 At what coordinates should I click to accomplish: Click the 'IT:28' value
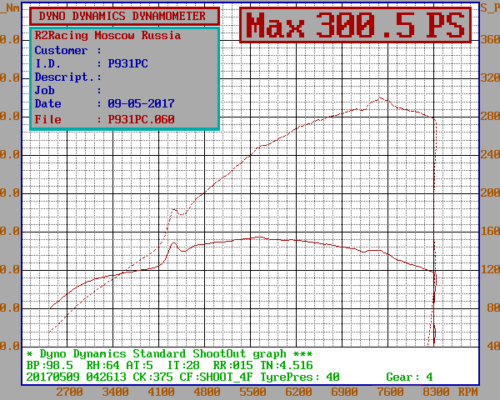click(x=183, y=366)
